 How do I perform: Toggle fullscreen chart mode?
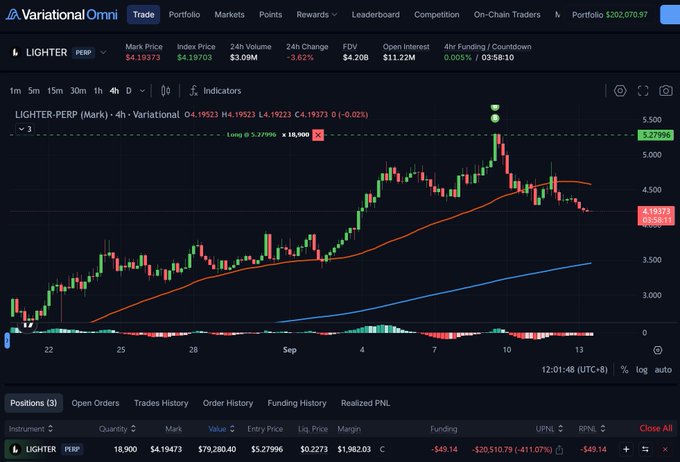pyautogui.click(x=643, y=91)
